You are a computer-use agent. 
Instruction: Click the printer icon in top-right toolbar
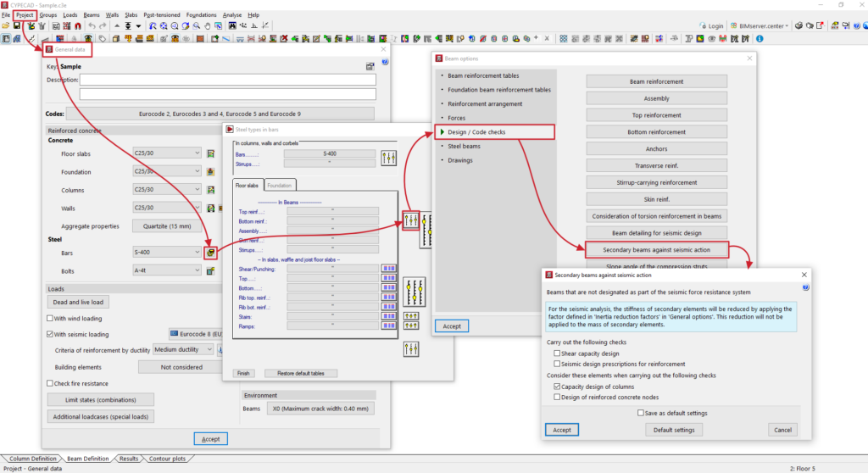pos(798,25)
